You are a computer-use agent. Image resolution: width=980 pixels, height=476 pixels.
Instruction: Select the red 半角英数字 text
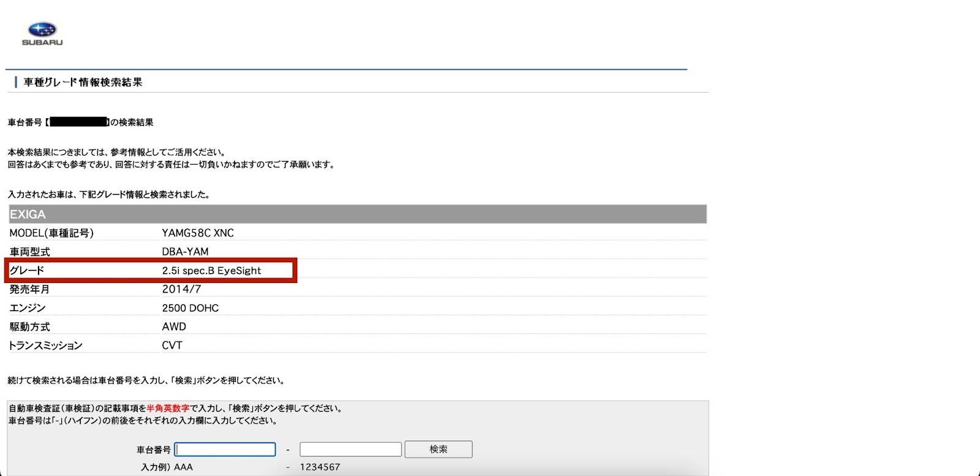point(168,408)
